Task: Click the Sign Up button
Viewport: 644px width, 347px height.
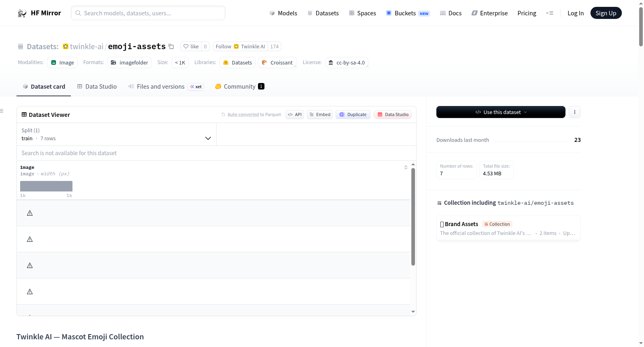Action: coord(606,13)
